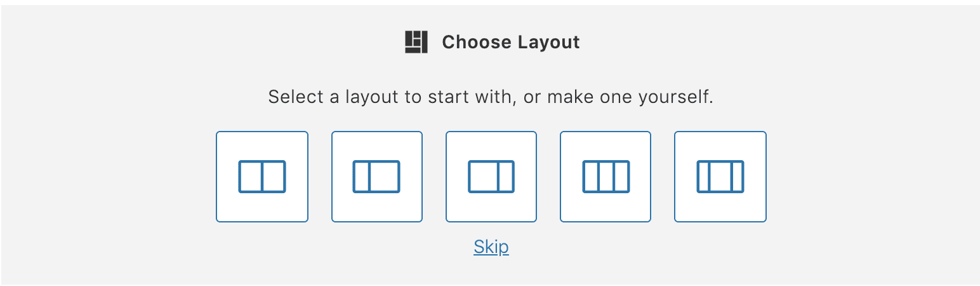The width and height of the screenshot is (980, 286).
Task: Apply the narrow-left, wide-right column option
Action: (x=377, y=177)
